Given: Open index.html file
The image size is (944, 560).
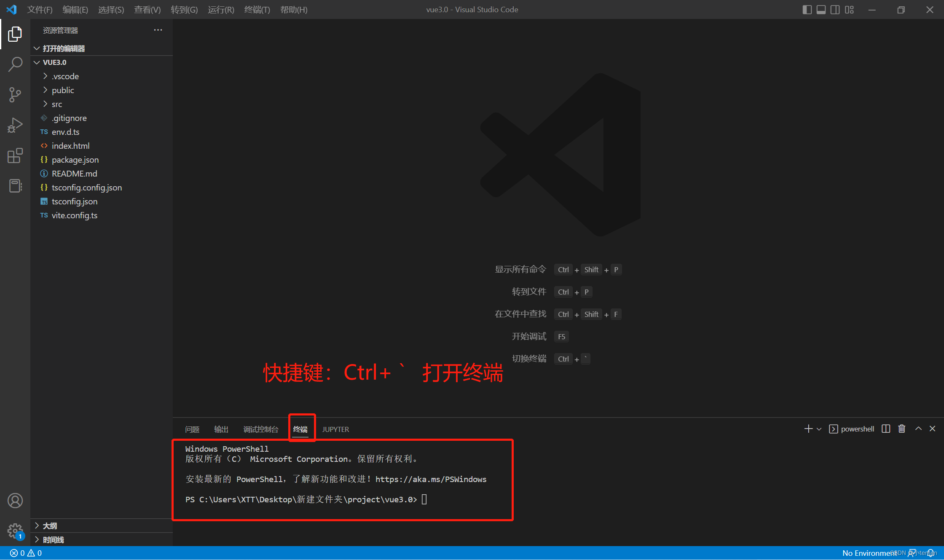Looking at the screenshot, I should pos(102,146).
